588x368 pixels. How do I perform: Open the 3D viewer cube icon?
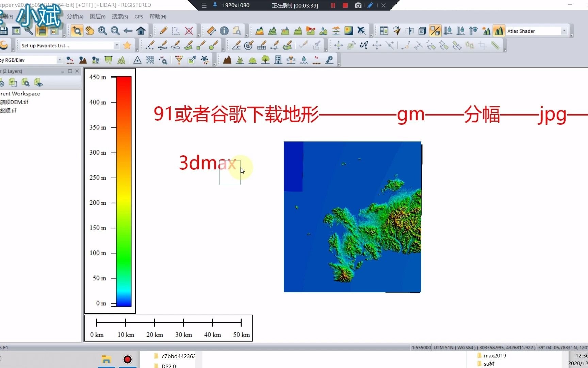tap(422, 31)
